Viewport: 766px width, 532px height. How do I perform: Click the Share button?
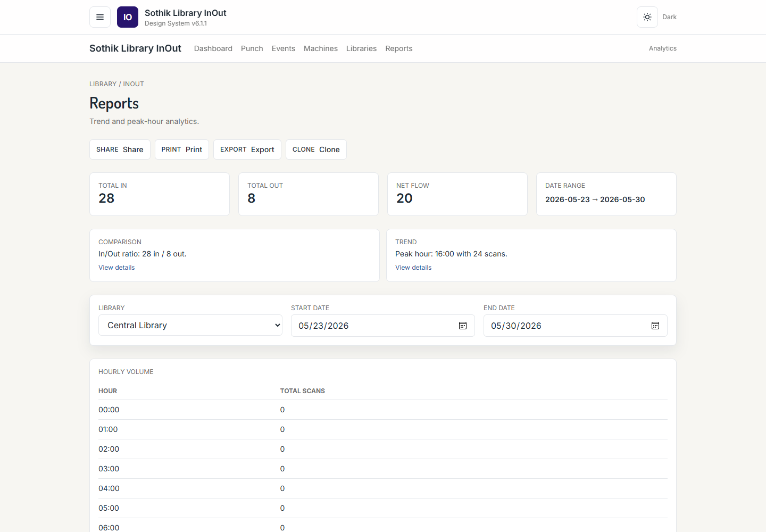[120, 149]
